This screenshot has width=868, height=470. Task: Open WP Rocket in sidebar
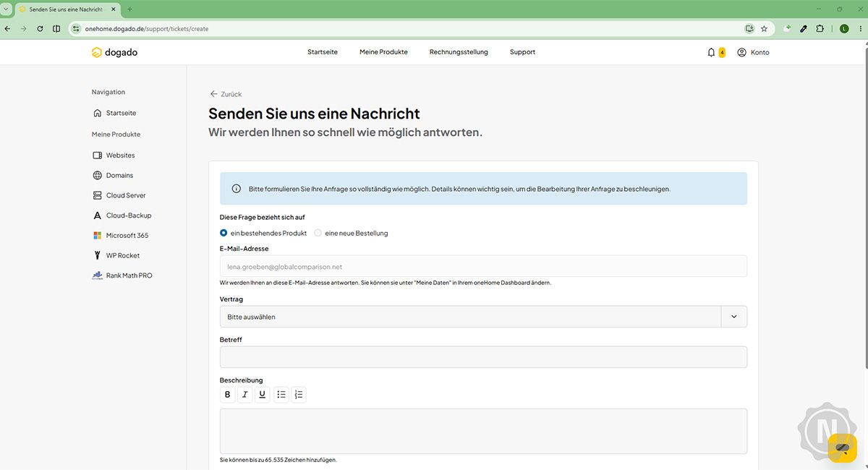coord(116,255)
